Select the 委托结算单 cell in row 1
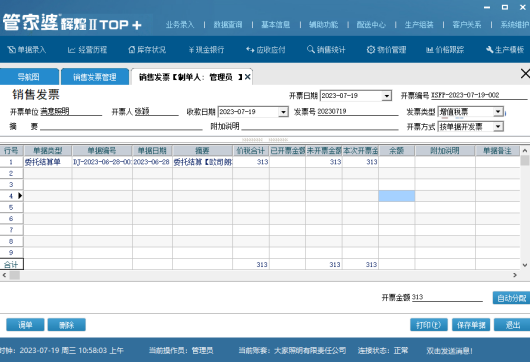 [48, 162]
